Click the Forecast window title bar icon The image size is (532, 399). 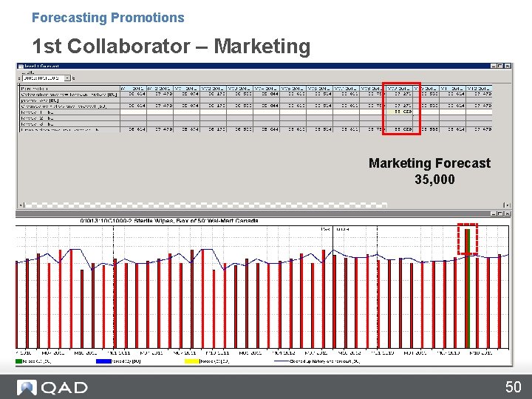pyautogui.click(x=21, y=66)
